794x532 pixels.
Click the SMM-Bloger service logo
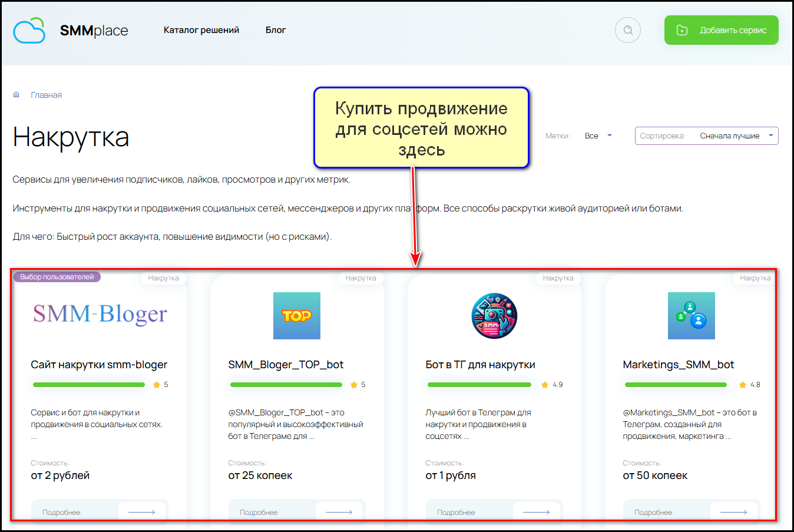tap(99, 315)
